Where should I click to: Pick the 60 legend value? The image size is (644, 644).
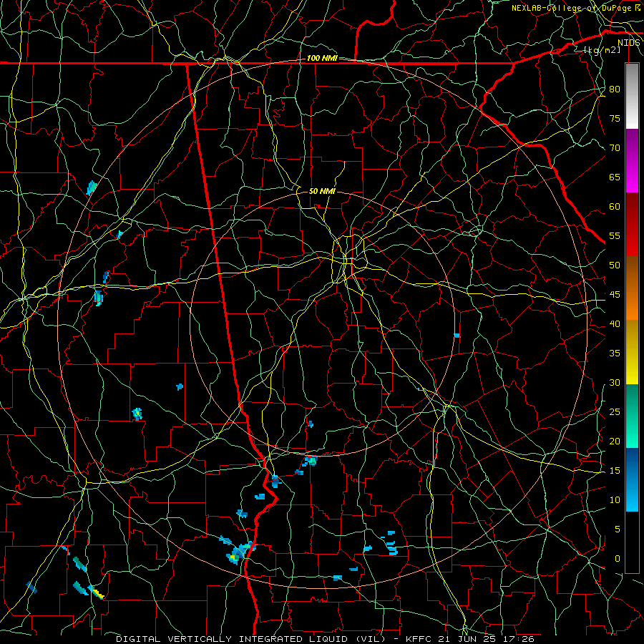pyautogui.click(x=615, y=207)
